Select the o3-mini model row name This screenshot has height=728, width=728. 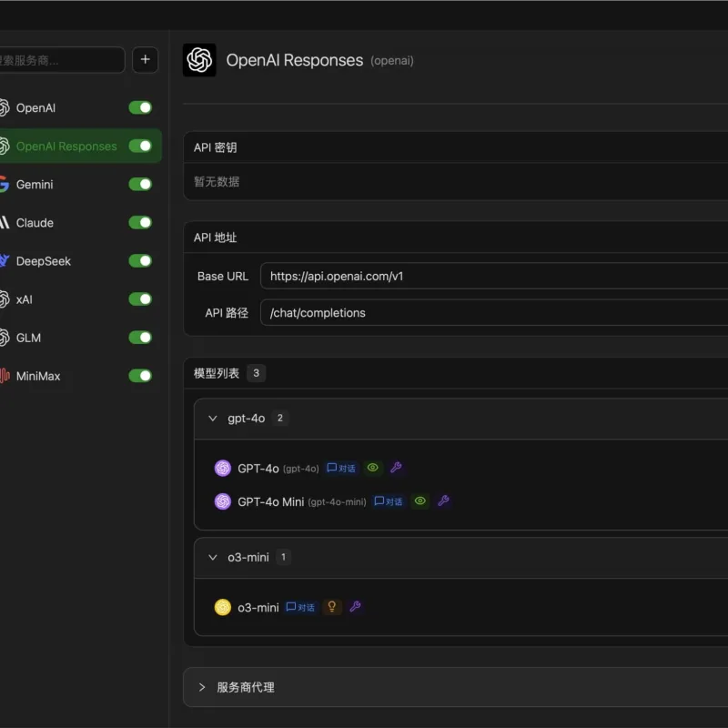(258, 607)
